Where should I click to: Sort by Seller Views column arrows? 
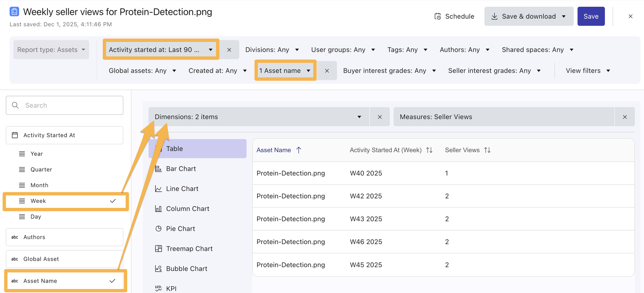click(x=487, y=150)
